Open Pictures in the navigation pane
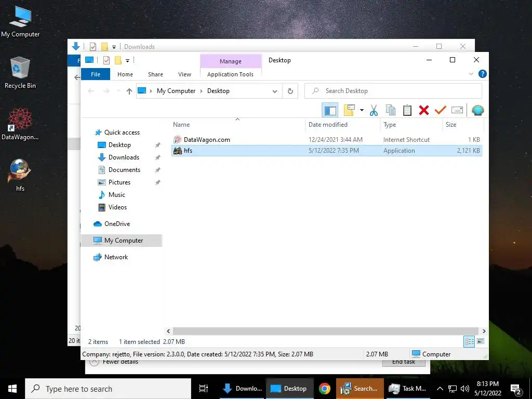This screenshot has height=399, width=532. tap(119, 182)
